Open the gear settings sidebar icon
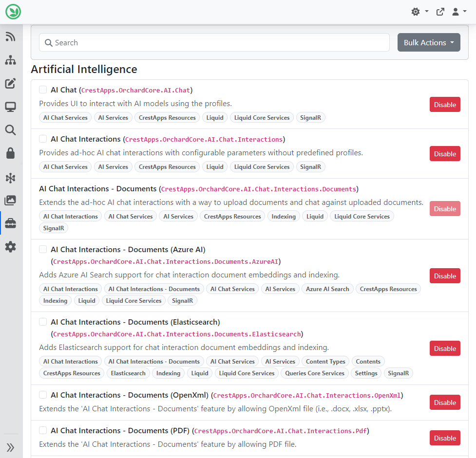Image resolution: width=476 pixels, height=458 pixels. point(10,247)
